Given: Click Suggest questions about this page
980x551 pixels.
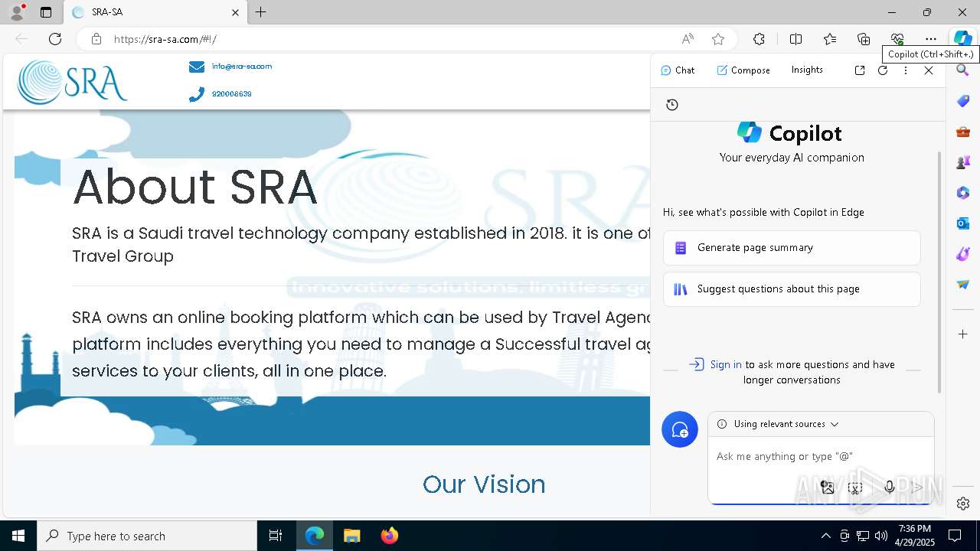Looking at the screenshot, I should tap(792, 289).
